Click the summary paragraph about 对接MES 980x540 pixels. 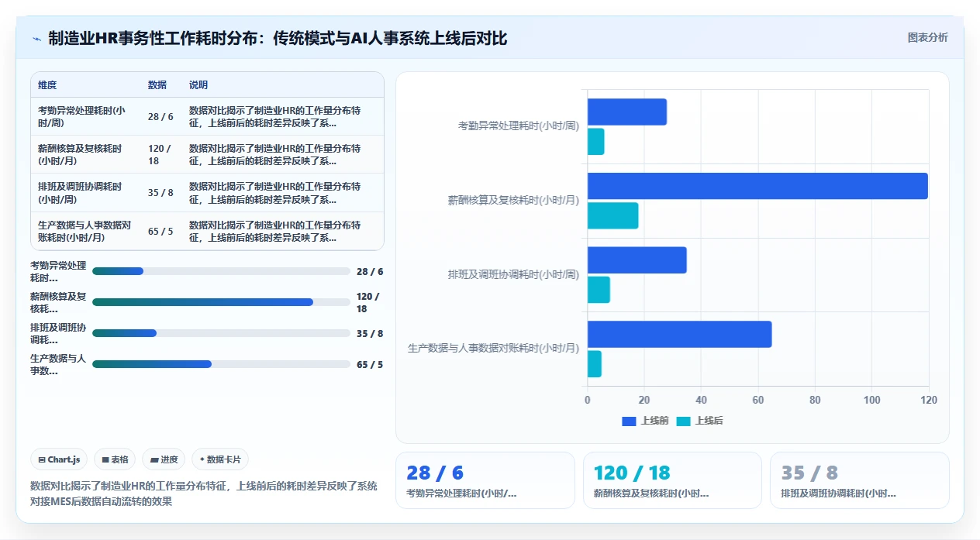[x=204, y=494]
